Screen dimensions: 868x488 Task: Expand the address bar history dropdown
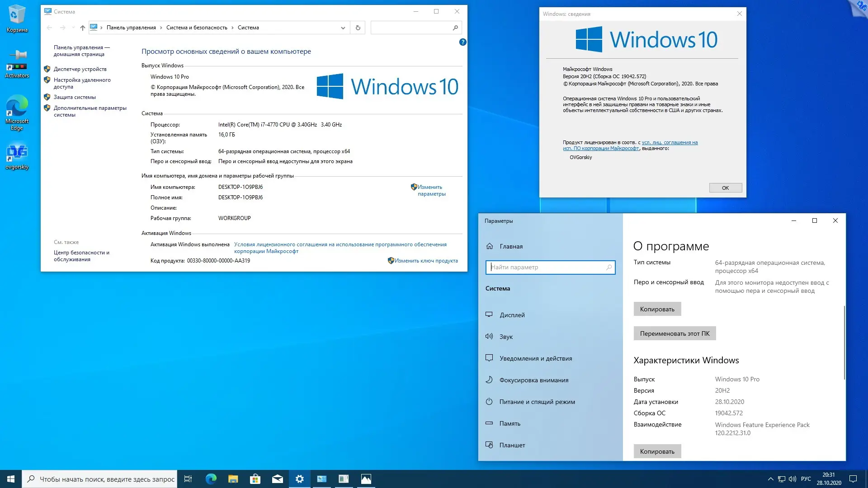tap(343, 28)
